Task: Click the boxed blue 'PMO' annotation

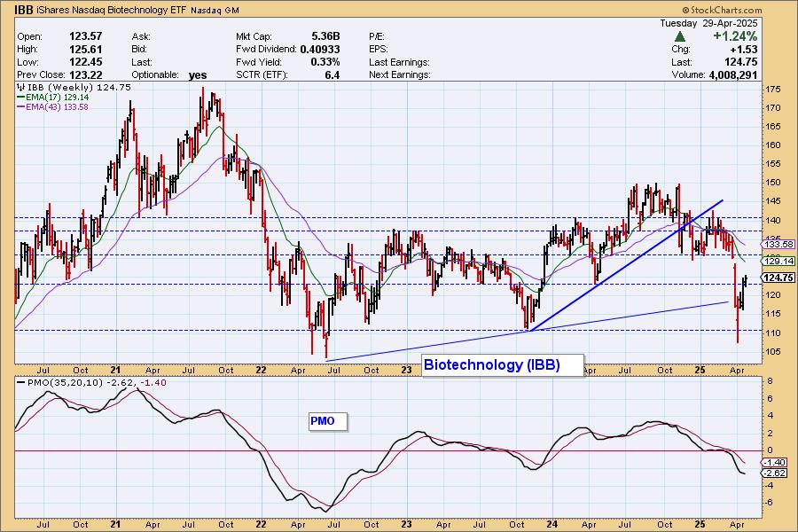Action: point(328,421)
